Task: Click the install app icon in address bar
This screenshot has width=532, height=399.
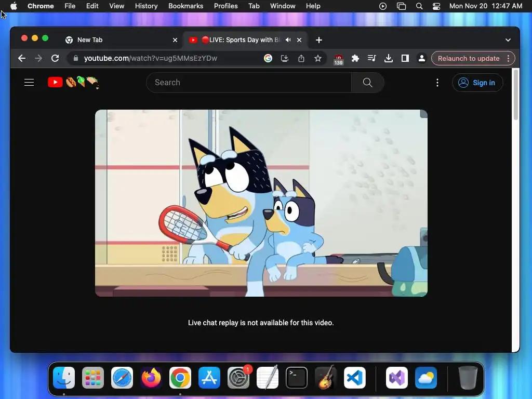Action: (x=284, y=58)
